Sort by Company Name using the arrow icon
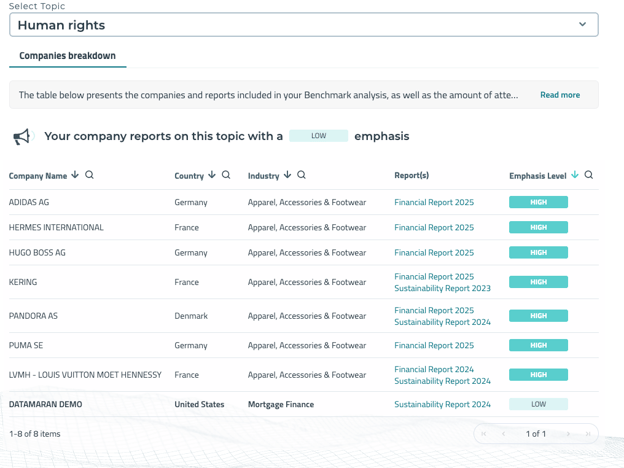Image resolution: width=624 pixels, height=468 pixels. pyautogui.click(x=75, y=175)
